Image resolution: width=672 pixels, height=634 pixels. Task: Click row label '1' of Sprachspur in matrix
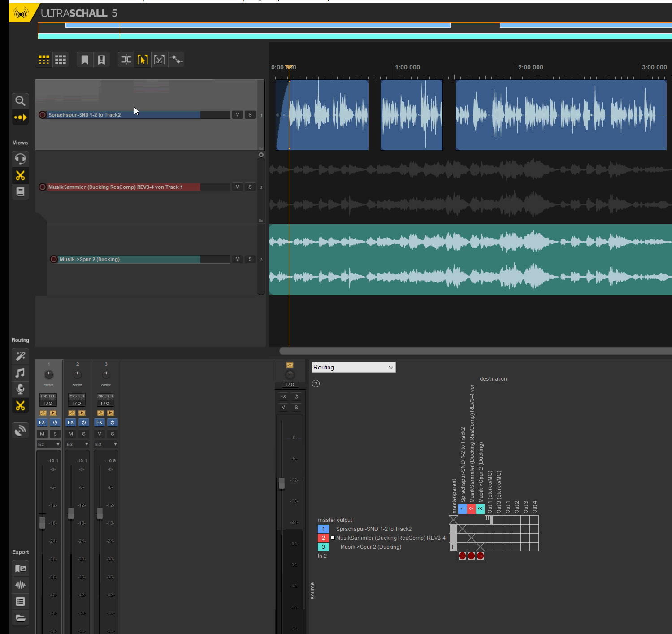(323, 529)
